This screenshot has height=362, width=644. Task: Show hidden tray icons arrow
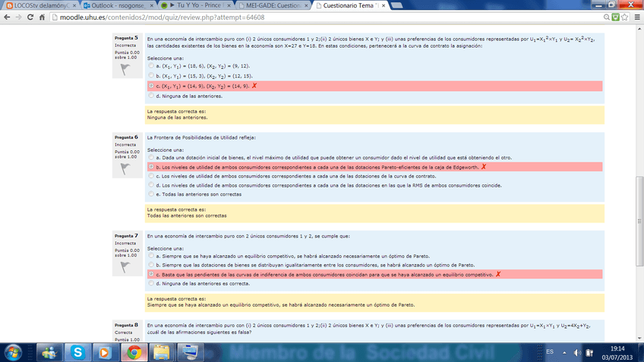tap(564, 353)
